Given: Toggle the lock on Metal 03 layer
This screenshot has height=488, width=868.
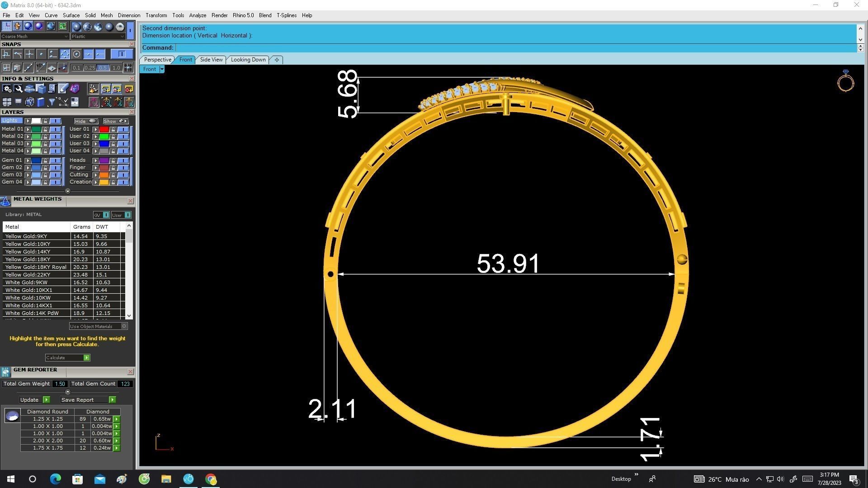Looking at the screenshot, I should pos(45,144).
